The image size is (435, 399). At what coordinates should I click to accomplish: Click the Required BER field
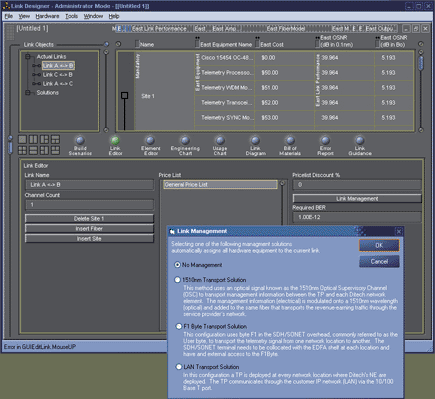point(357,217)
